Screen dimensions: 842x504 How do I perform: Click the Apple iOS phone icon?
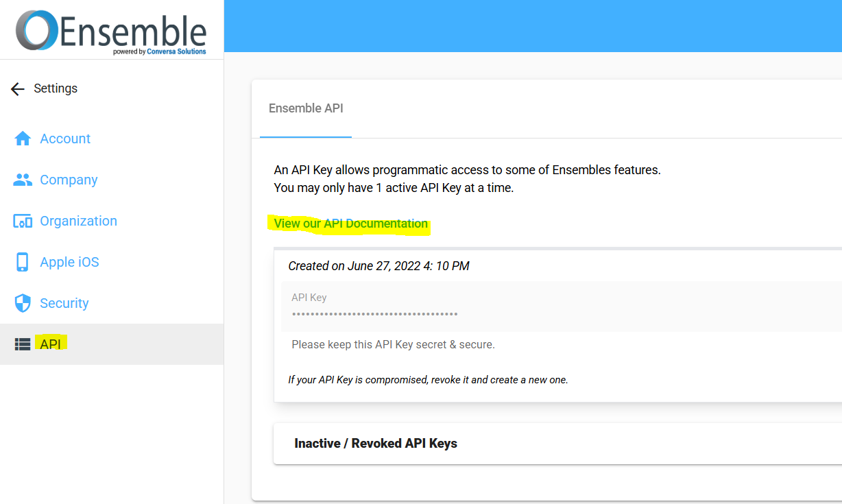(x=23, y=262)
